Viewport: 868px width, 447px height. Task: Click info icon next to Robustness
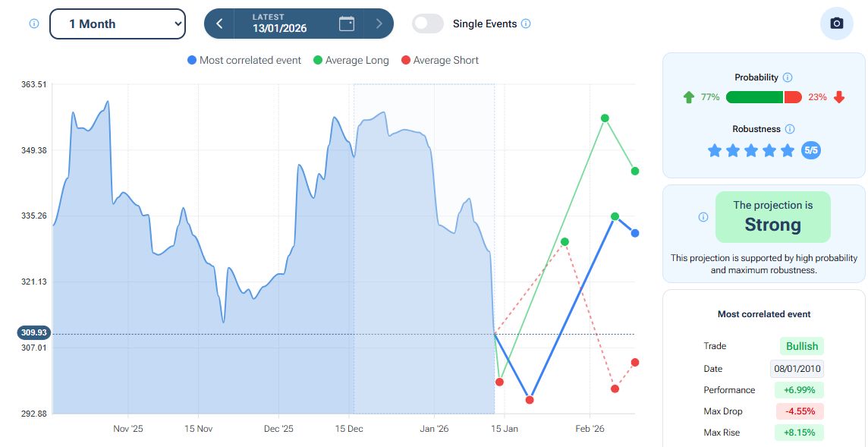point(790,129)
